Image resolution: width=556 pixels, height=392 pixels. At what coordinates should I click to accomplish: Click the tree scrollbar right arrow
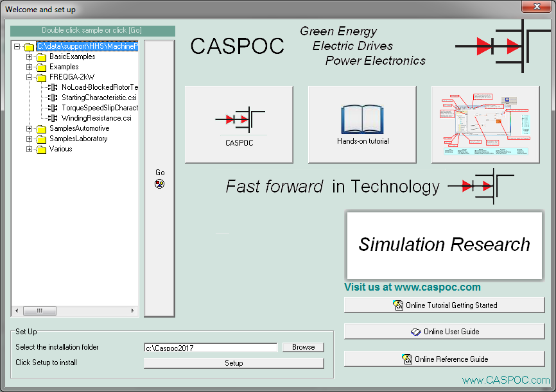coord(133,311)
